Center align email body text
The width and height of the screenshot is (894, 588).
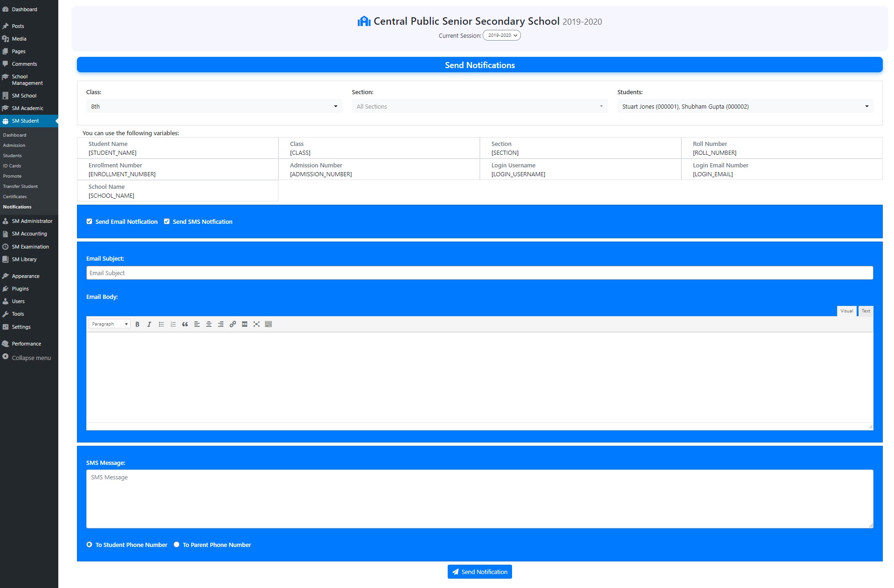(x=209, y=324)
